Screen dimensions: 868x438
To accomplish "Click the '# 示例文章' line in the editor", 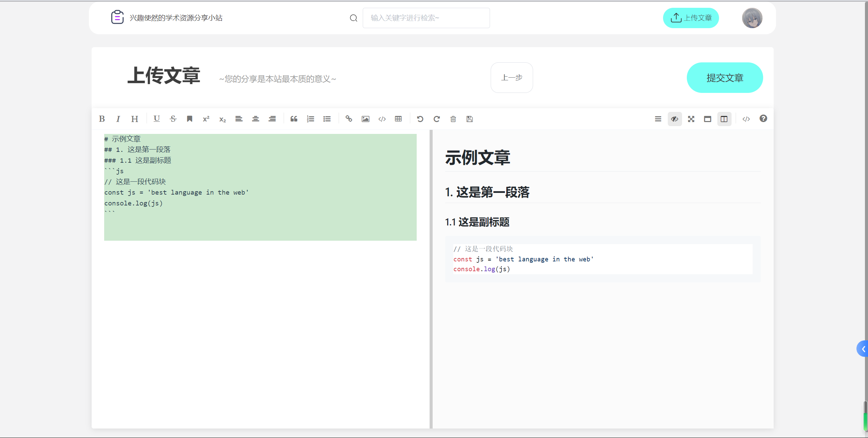I will 122,139.
